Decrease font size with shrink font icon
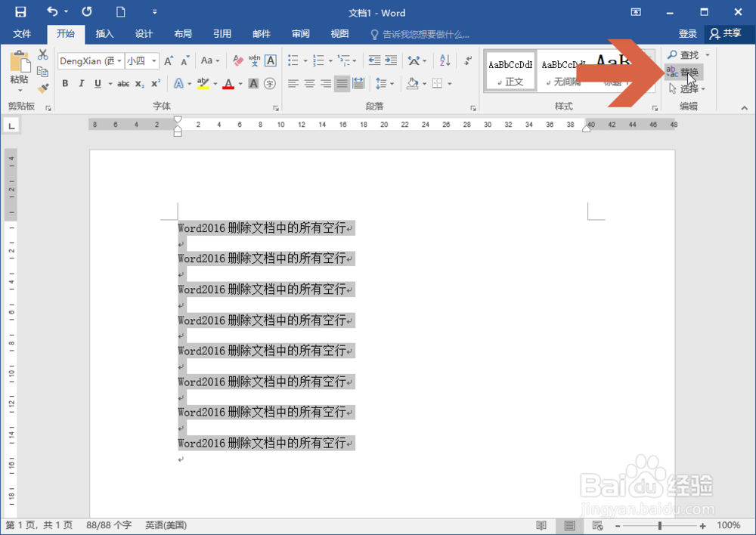Viewport: 756px width, 535px height. (185, 60)
